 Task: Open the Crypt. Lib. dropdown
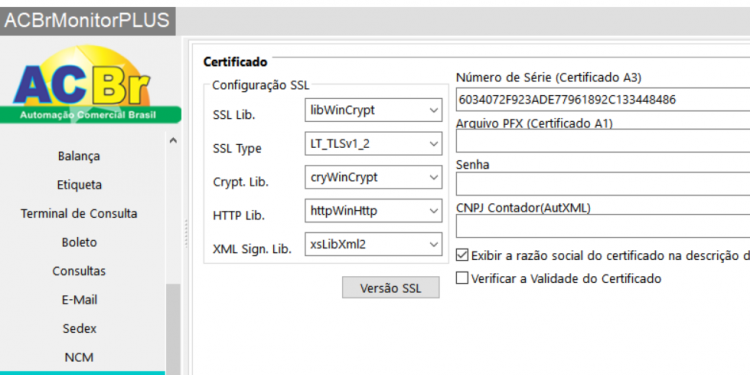pyautogui.click(x=373, y=177)
